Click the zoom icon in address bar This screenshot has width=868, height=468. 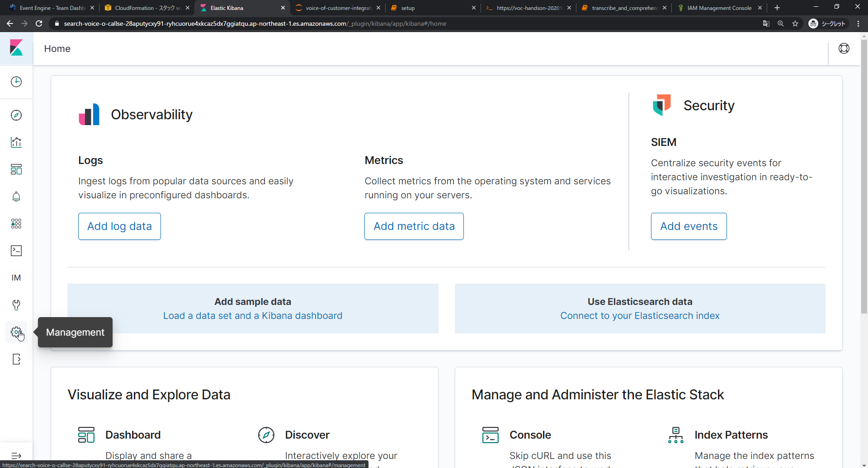(781, 23)
